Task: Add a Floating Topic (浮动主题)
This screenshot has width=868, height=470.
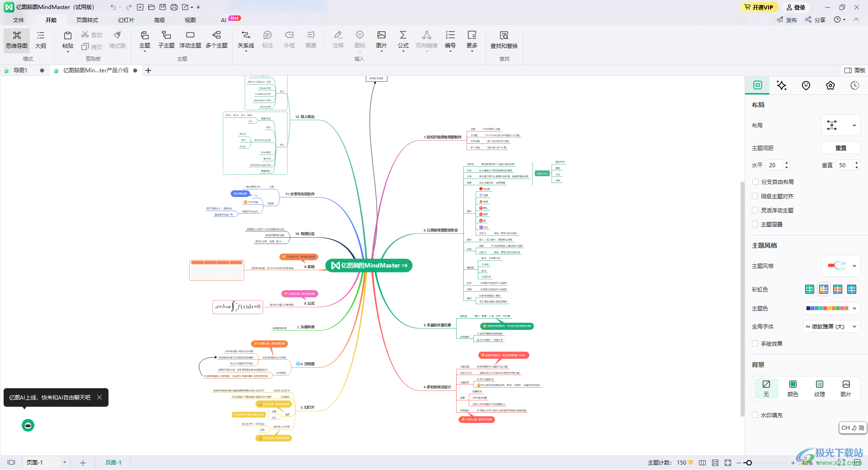Action: click(190, 40)
